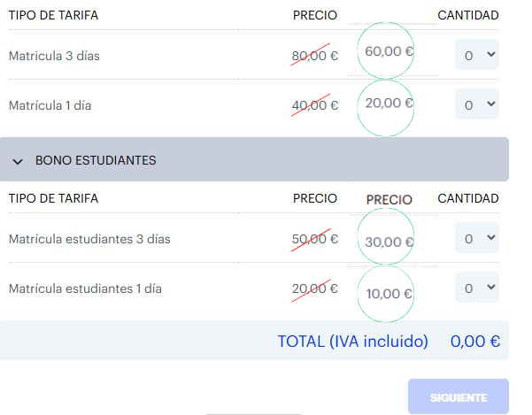The width and height of the screenshot is (532, 415).
Task: Click the Matrícula estudiantes 1 día label
Action: pyautogui.click(x=85, y=288)
